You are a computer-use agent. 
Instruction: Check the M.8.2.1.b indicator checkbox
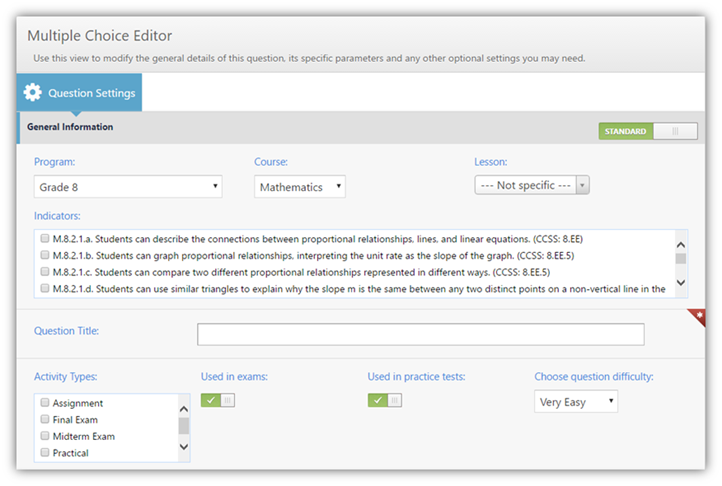point(44,255)
